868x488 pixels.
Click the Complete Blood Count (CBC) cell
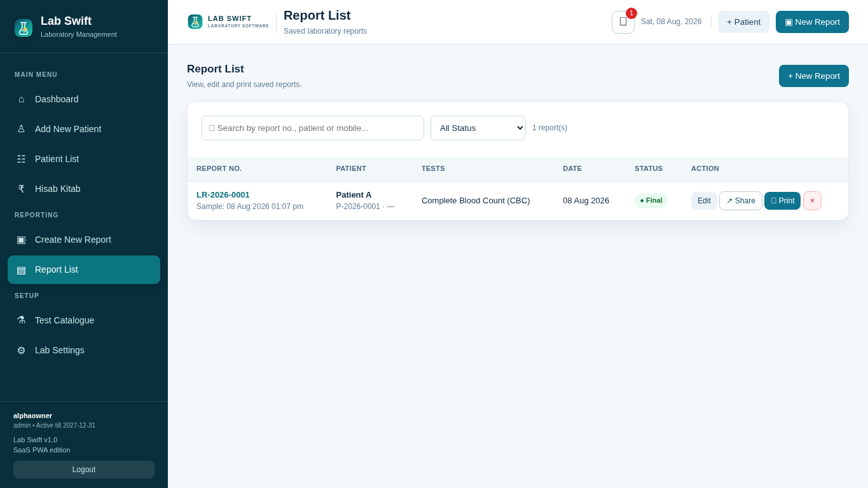click(476, 201)
